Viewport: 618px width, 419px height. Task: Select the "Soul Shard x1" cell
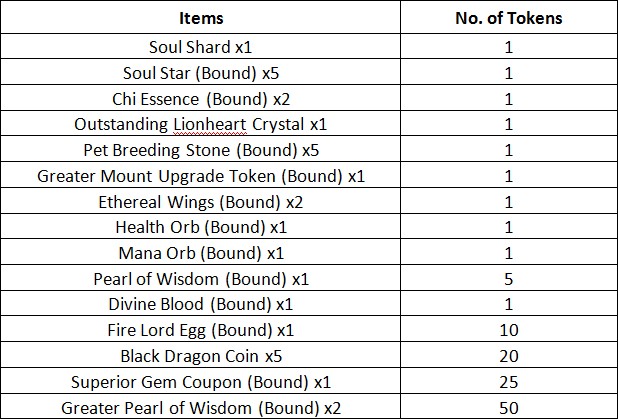click(201, 46)
